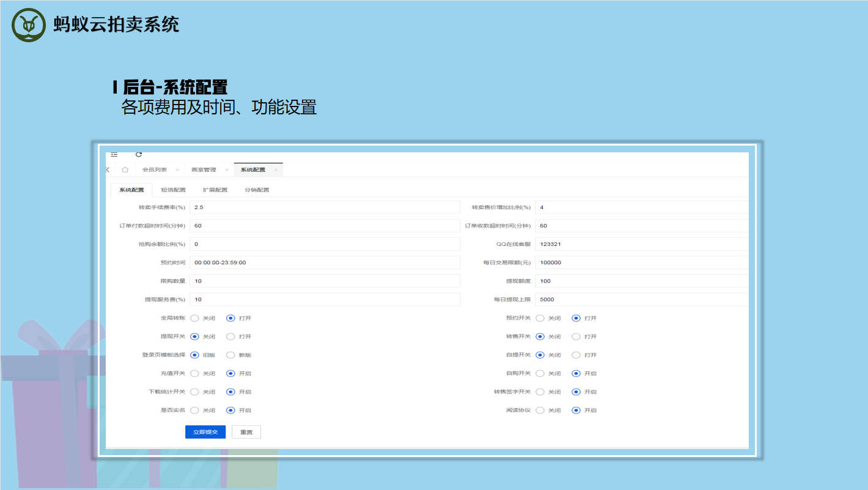Click the 转卖手续费率(%) input field
Screen dimensions: 868x490
point(324,207)
